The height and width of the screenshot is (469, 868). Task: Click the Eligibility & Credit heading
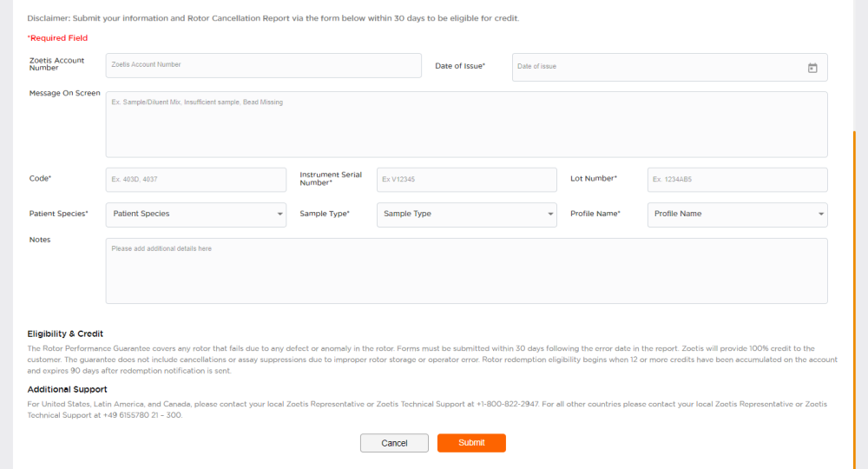(65, 334)
